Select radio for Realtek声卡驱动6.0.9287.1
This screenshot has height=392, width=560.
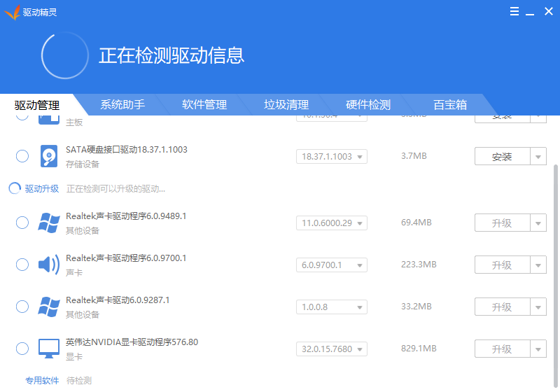tap(22, 307)
